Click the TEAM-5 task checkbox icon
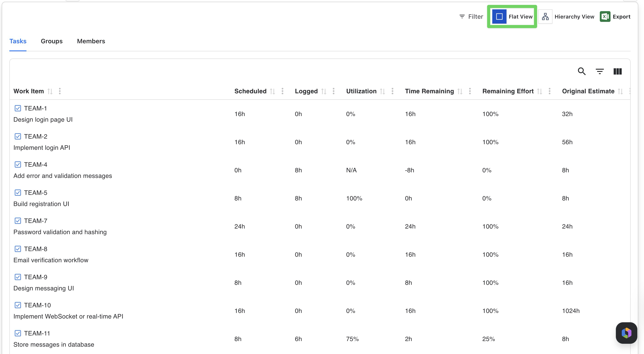This screenshot has width=644, height=354. coord(18,192)
